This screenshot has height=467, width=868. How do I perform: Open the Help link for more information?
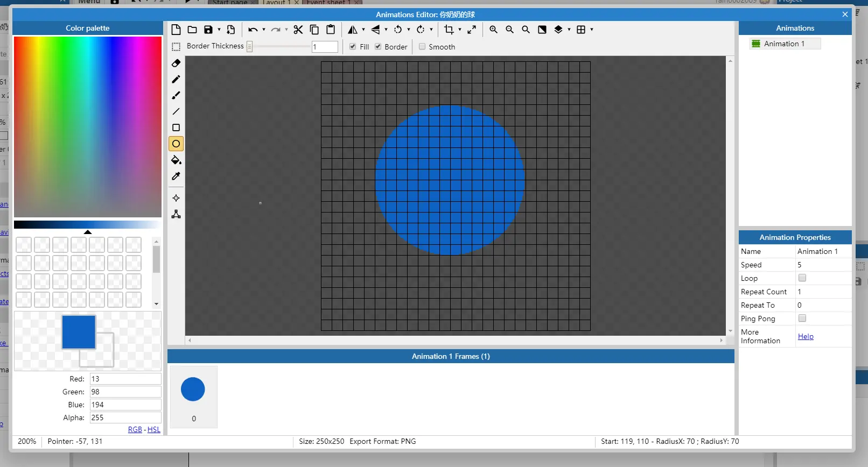pyautogui.click(x=806, y=336)
